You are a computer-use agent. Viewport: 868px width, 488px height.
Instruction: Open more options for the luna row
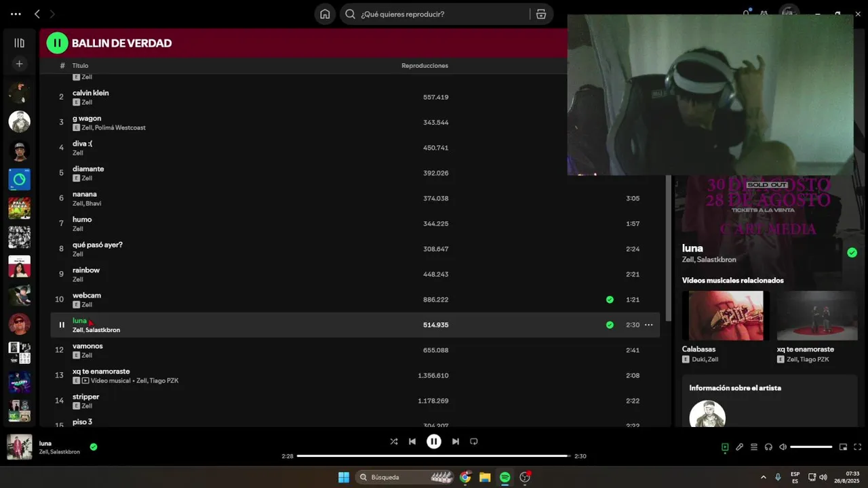pyautogui.click(x=648, y=325)
